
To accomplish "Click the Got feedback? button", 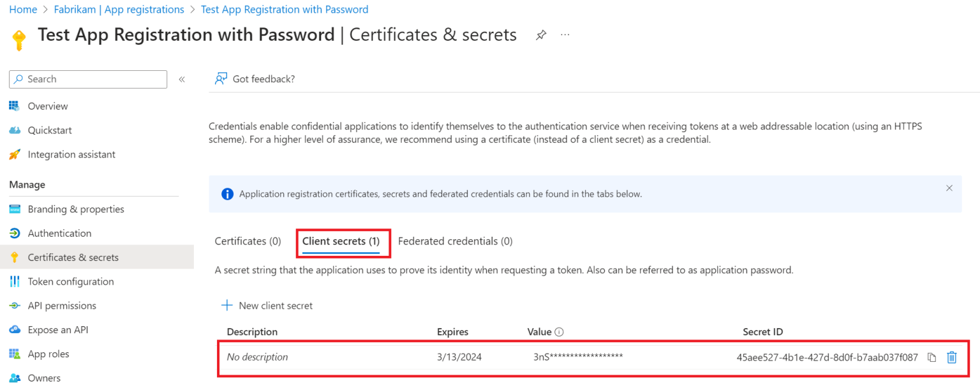I will coord(255,79).
